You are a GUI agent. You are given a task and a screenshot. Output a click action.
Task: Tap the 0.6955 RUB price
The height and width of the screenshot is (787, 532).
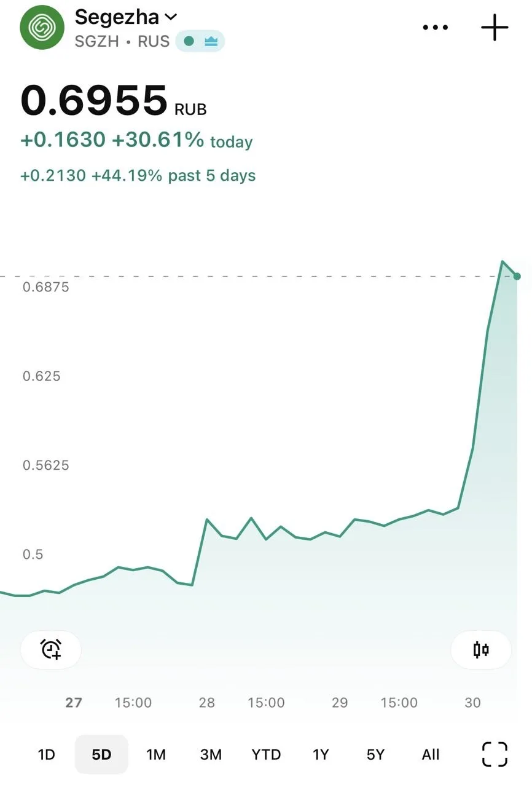(x=114, y=101)
